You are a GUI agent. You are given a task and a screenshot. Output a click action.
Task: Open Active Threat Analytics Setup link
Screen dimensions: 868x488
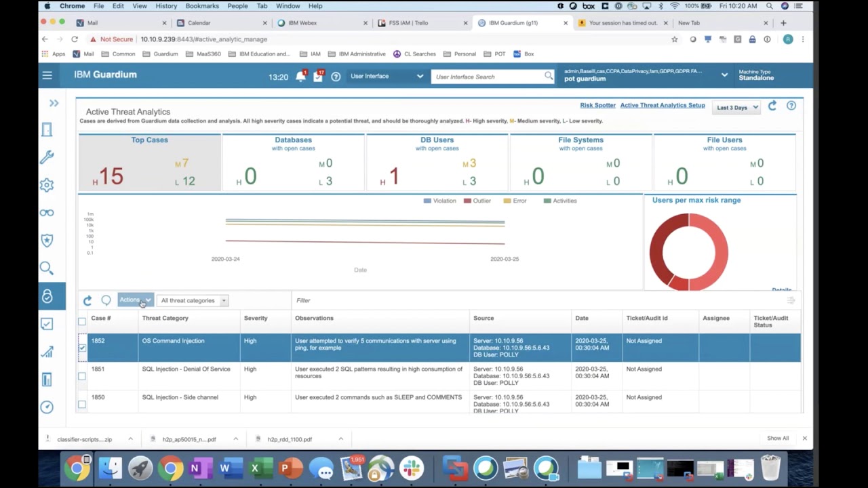[x=663, y=106]
